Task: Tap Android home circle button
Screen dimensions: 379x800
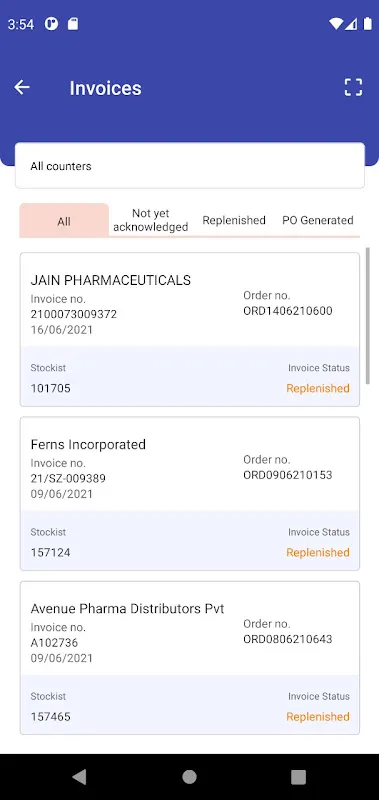Action: click(189, 777)
